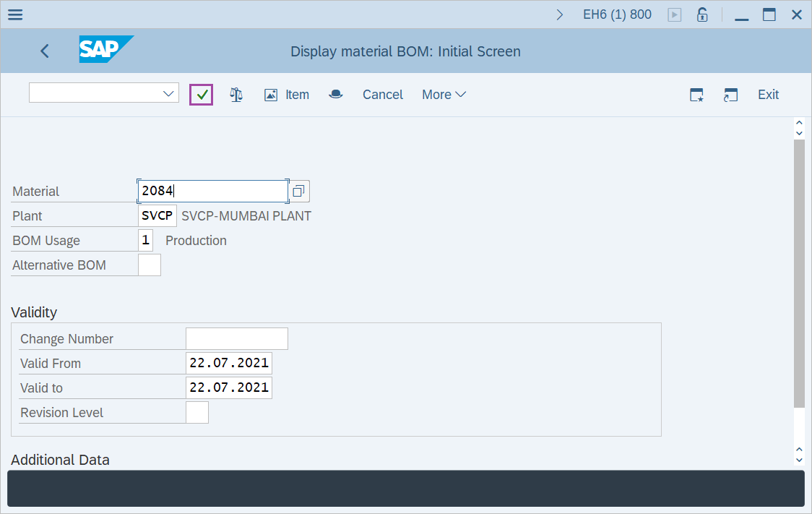
Task: Click the down arrow of the vertical scrollbar
Action: [799, 459]
